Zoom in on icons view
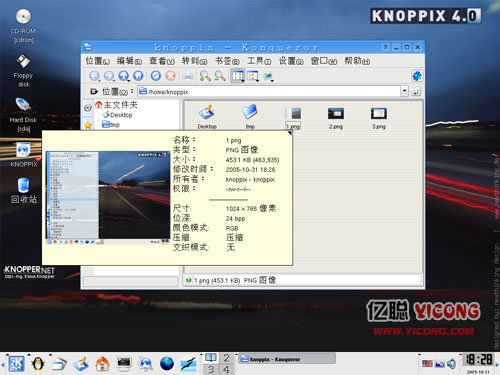 205,76
